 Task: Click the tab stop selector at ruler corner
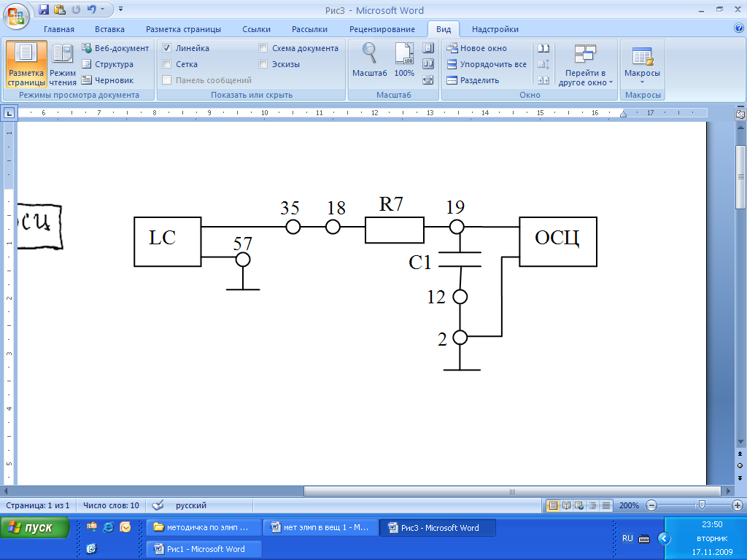click(9, 113)
